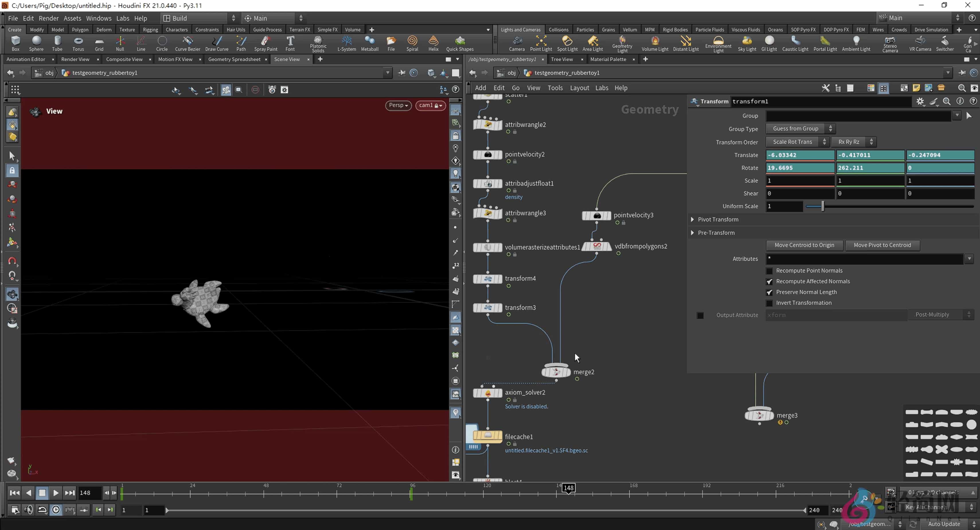Viewport: 980px width, 530px height.
Task: Select the Metaball shelf tool
Action: (x=369, y=43)
